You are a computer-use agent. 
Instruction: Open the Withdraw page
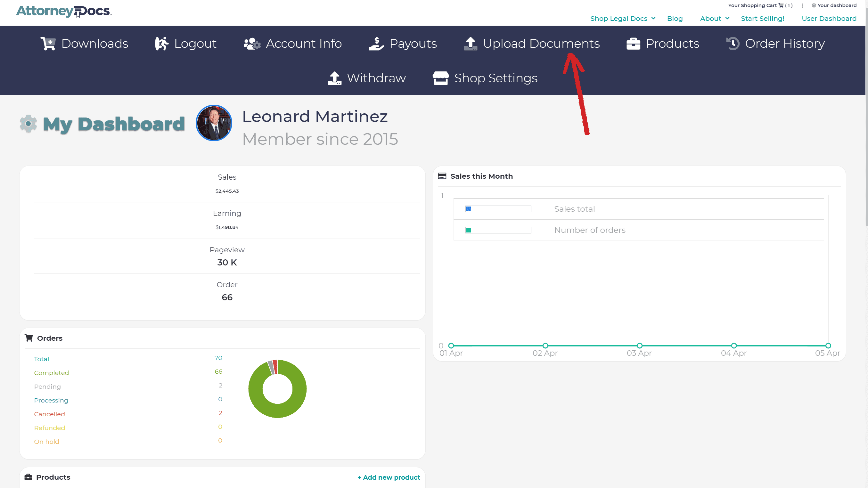(367, 78)
